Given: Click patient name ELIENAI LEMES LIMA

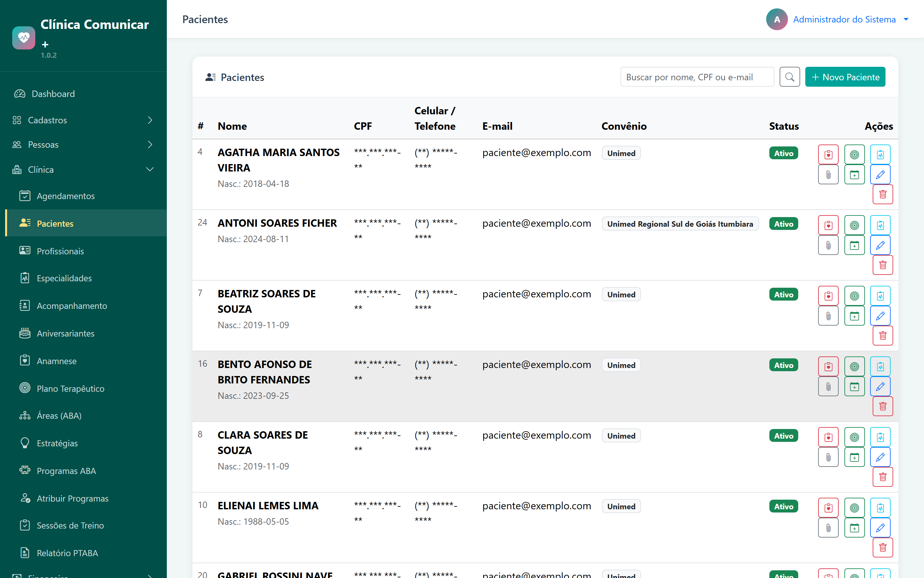Looking at the screenshot, I should (x=268, y=506).
